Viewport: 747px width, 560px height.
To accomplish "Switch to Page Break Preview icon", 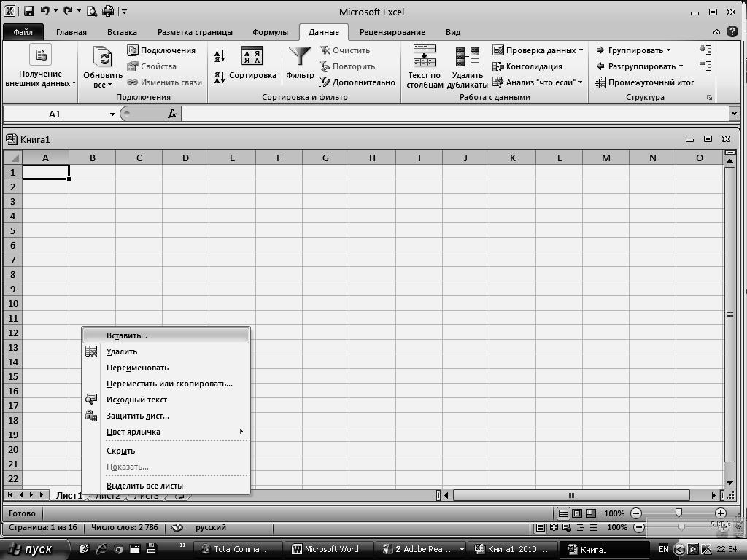I will tap(591, 513).
